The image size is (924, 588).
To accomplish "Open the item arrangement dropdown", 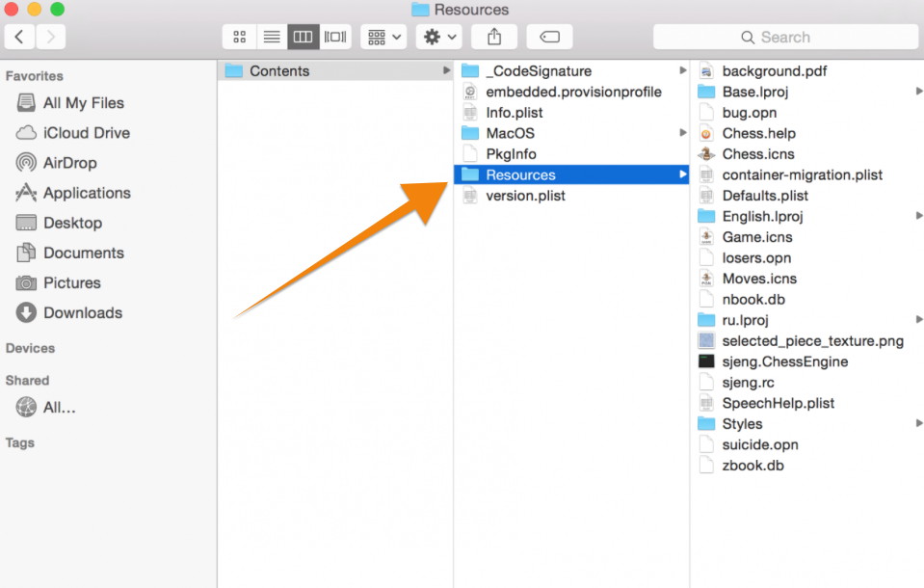I will tap(383, 38).
